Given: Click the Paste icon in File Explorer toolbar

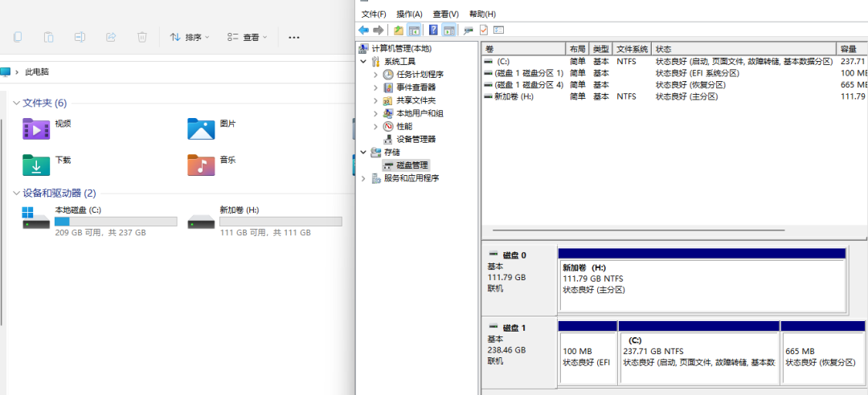Looking at the screenshot, I should pos(49,37).
